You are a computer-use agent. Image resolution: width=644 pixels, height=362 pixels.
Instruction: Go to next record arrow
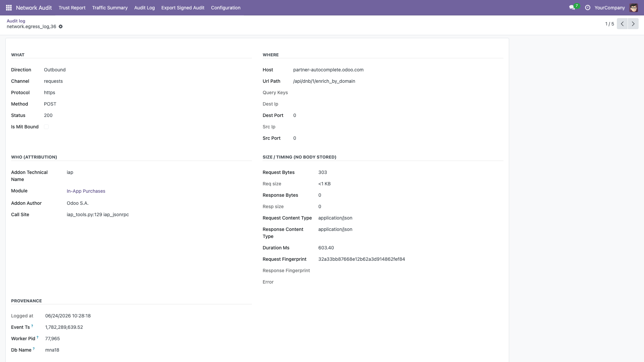click(x=633, y=24)
